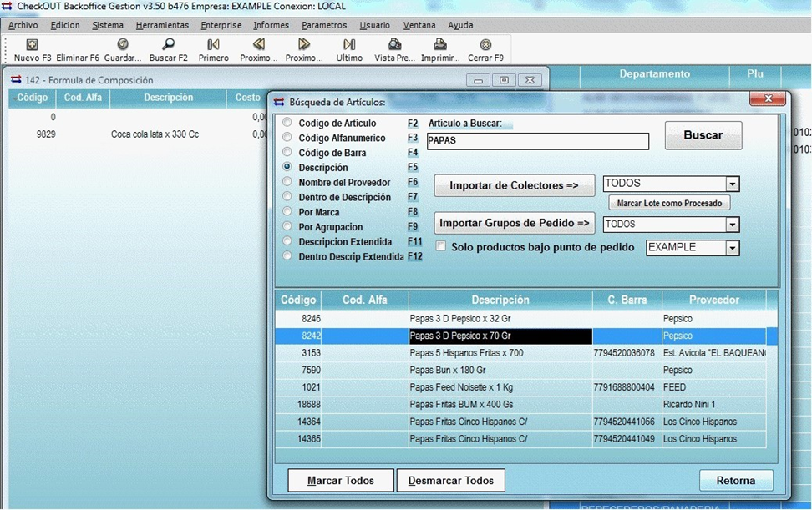Click Importar de Colectores button
Screen dimensions: 812x510
click(515, 185)
